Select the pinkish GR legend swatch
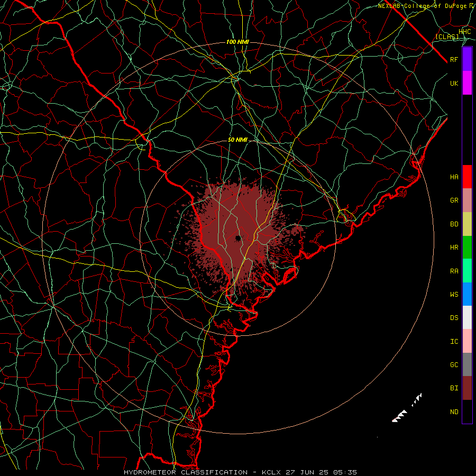This screenshot has width=476, height=476. [467, 200]
